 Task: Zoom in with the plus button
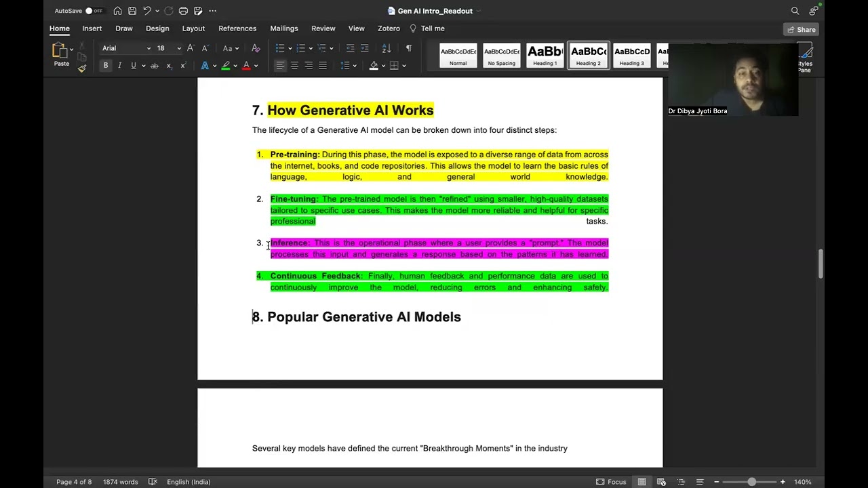pyautogui.click(x=783, y=482)
